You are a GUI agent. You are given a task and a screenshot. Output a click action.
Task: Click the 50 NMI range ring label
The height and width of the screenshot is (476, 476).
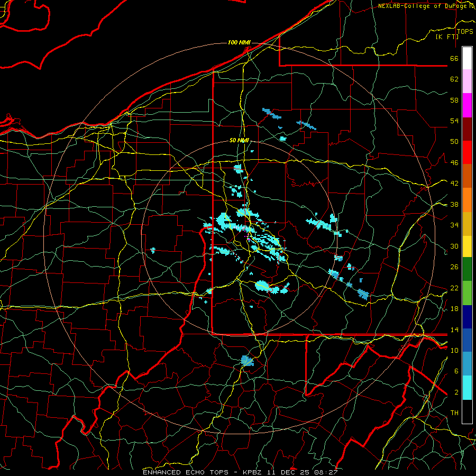(239, 140)
